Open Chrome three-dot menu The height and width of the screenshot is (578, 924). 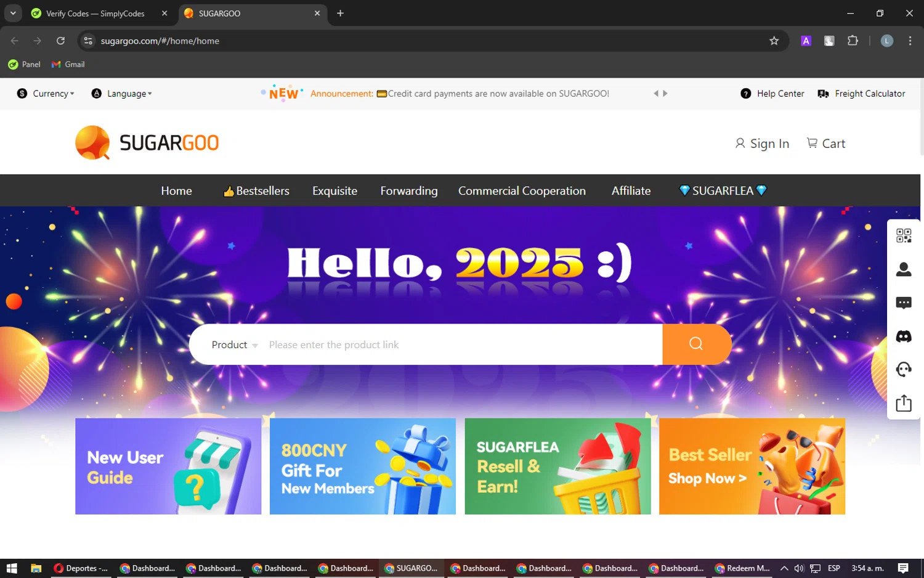(x=910, y=41)
